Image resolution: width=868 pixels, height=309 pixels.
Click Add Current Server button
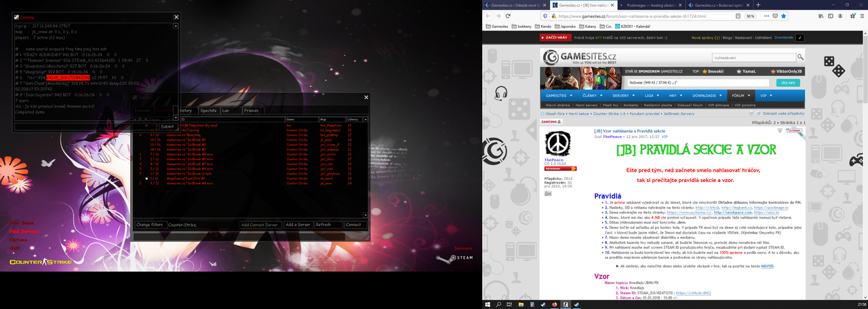260,225
